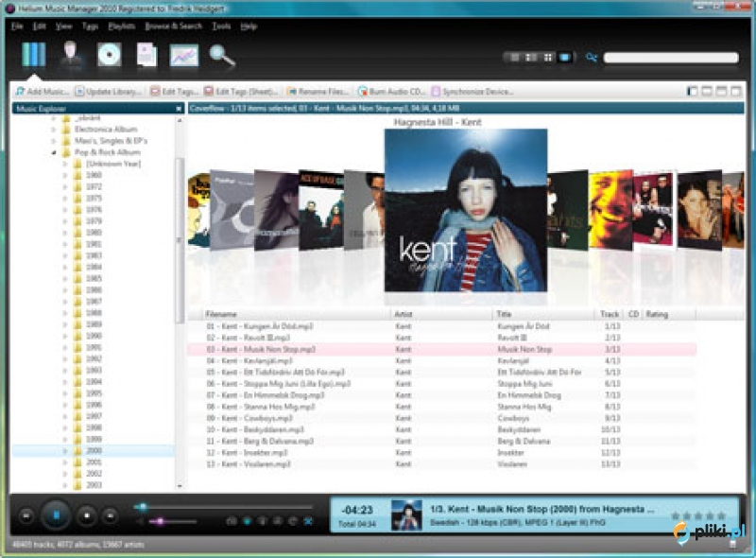Click the previous track playback button

tap(26, 516)
